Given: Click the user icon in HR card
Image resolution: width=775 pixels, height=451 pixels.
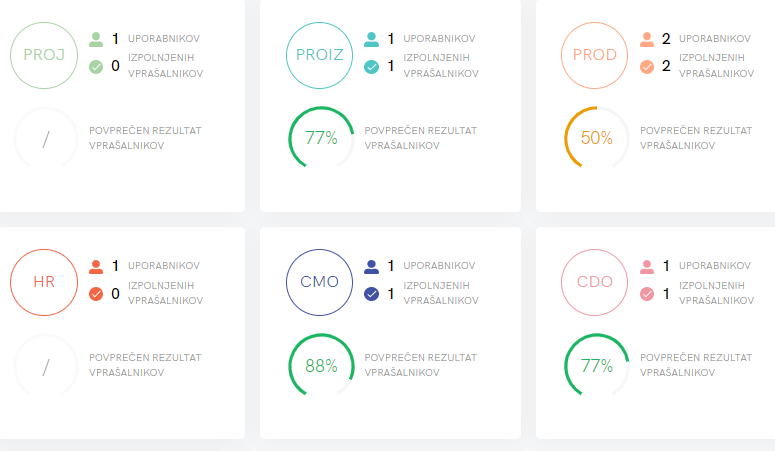Looking at the screenshot, I should [x=96, y=267].
